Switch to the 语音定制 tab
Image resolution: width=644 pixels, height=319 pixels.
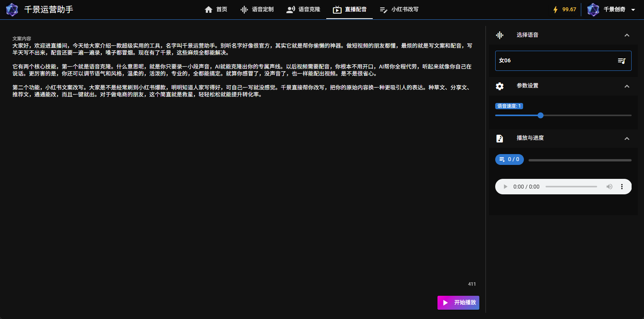pos(257,9)
